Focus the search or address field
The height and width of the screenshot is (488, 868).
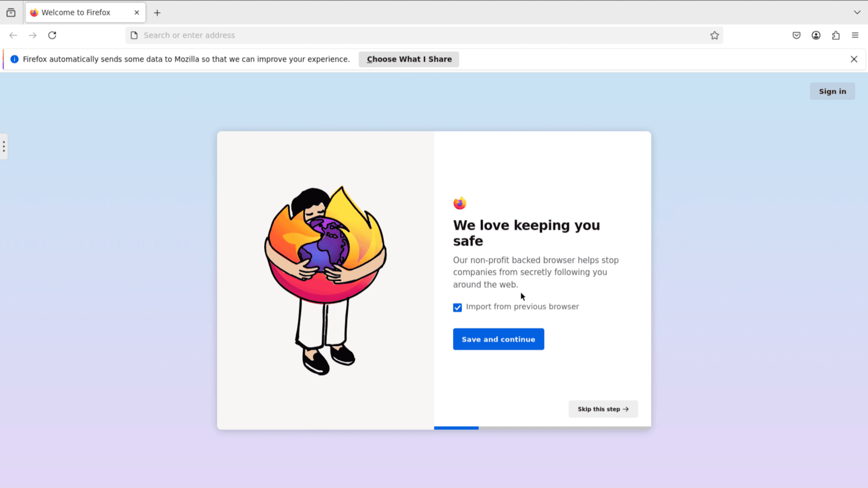click(424, 35)
